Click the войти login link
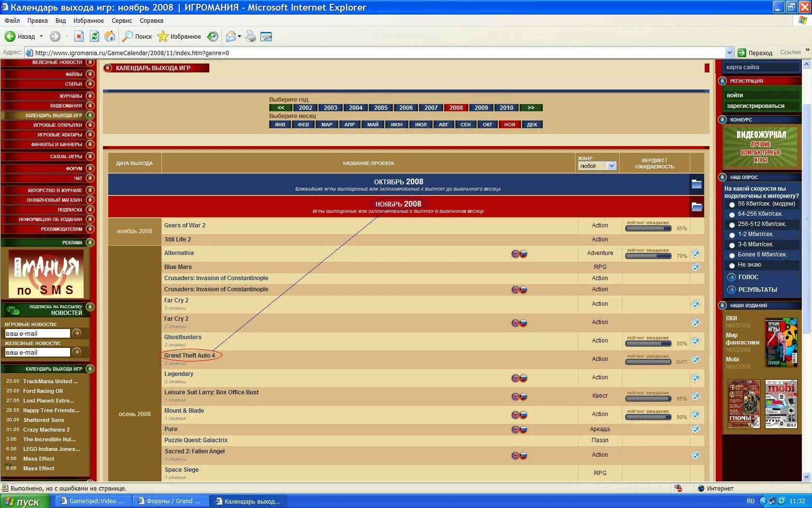812x508 pixels. 735,95
